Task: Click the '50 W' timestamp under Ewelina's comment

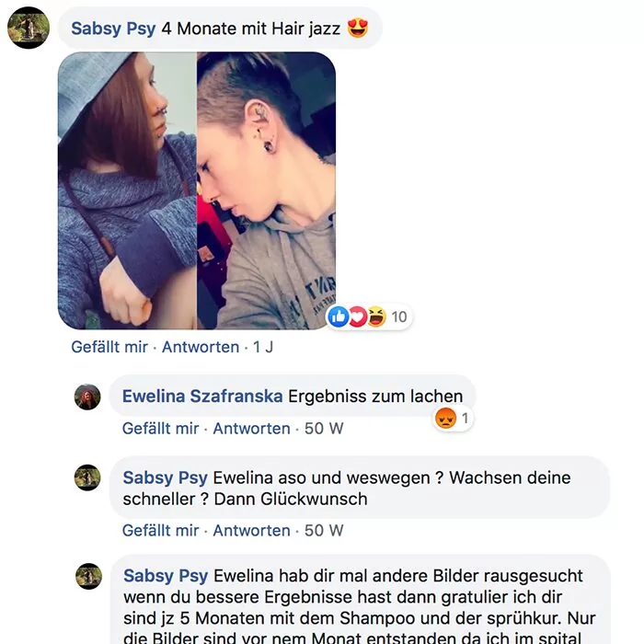Action: point(324,429)
